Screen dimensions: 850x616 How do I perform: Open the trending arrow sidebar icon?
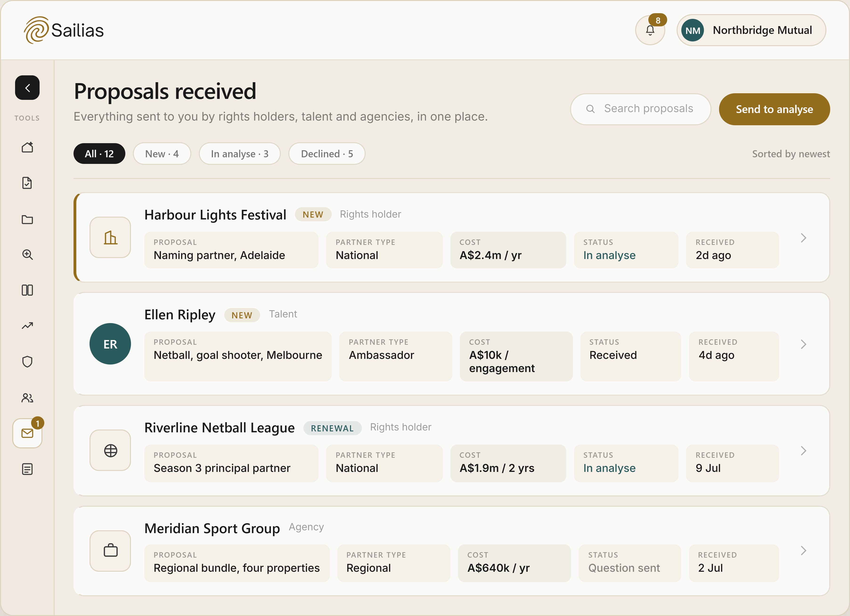27,326
